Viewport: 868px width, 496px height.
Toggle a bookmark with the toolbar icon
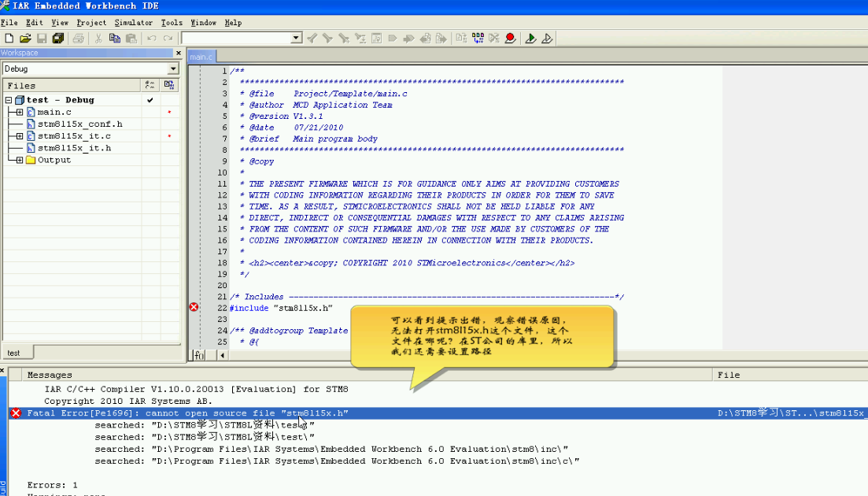point(393,39)
